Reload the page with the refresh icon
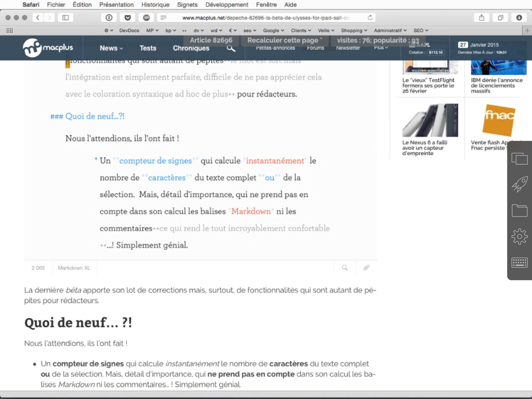Image resolution: width=532 pixels, height=399 pixels. coord(370,17)
